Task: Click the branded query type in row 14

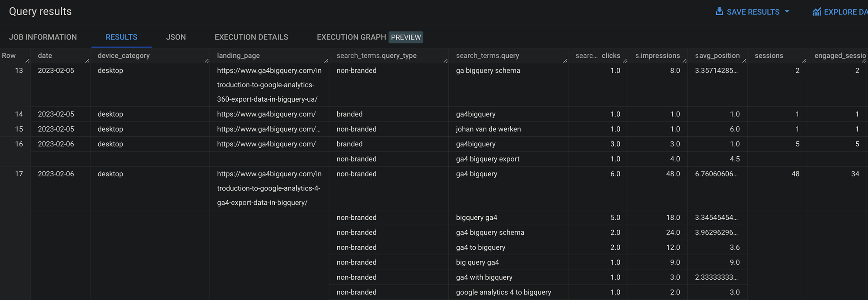Action: [349, 114]
